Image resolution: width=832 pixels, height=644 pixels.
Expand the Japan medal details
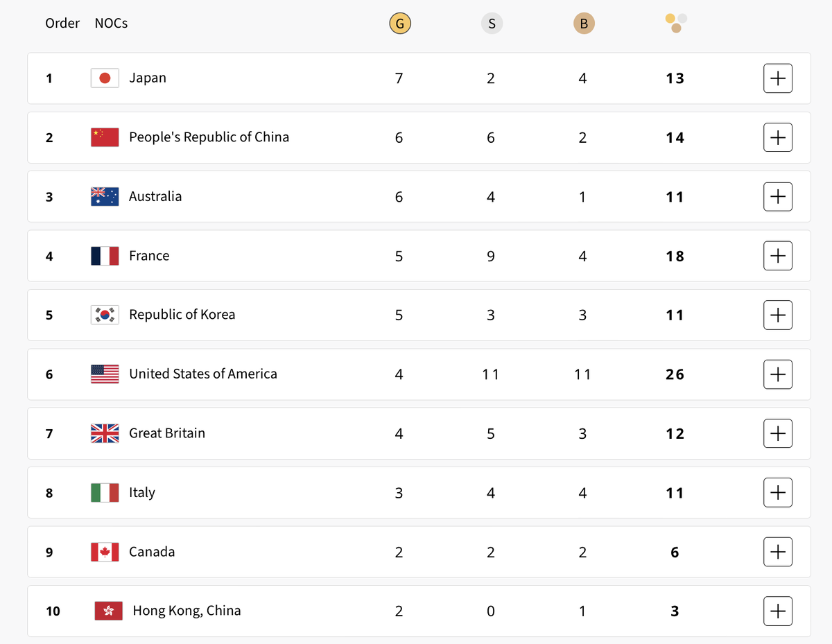click(777, 78)
